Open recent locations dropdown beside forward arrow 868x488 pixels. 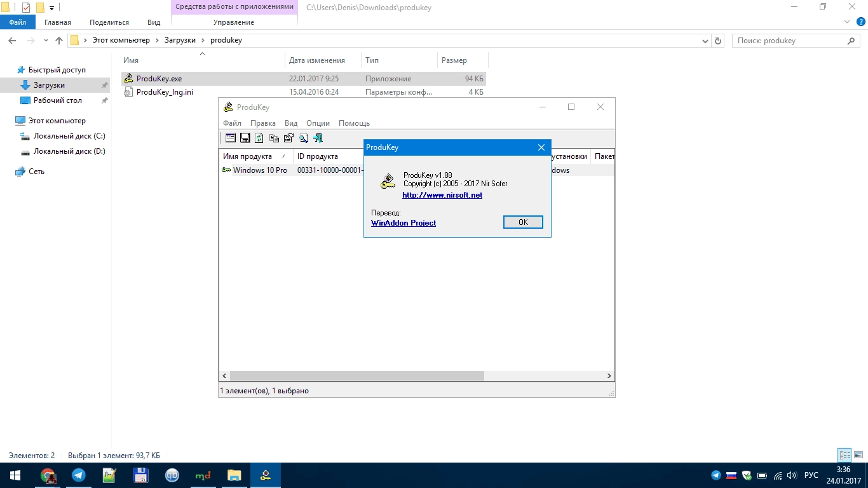click(x=46, y=41)
